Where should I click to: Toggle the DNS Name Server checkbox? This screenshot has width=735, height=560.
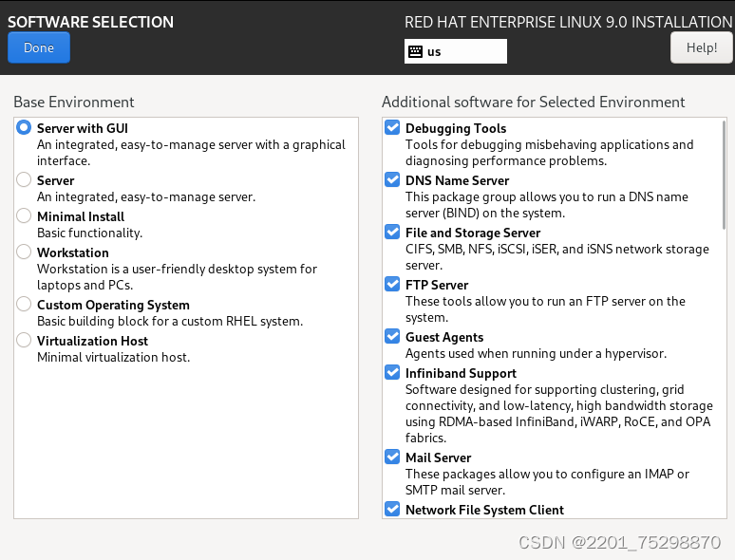(x=392, y=180)
